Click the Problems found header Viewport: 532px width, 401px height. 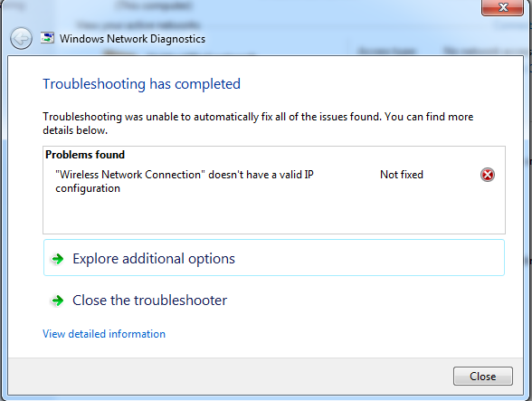click(85, 155)
